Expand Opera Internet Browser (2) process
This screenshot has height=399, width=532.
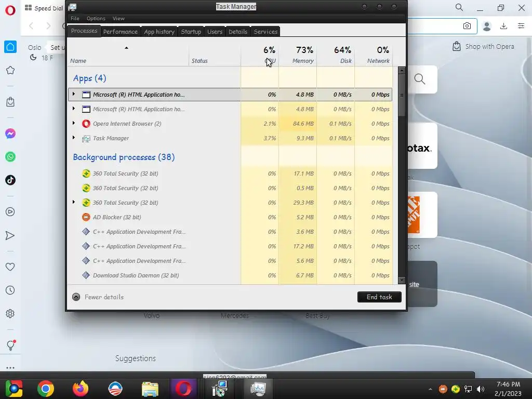[74, 123]
